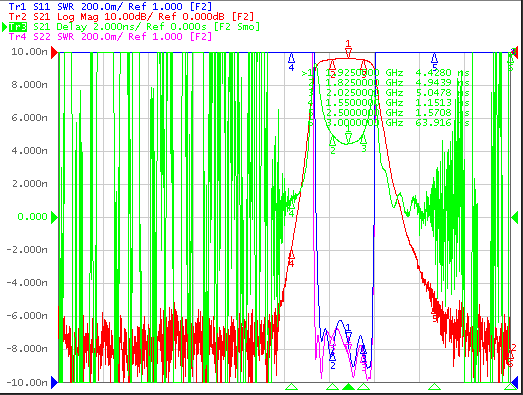The height and width of the screenshot is (395, 523).
Task: Click the blue reference arrow at bottom left
Action: click(54, 382)
